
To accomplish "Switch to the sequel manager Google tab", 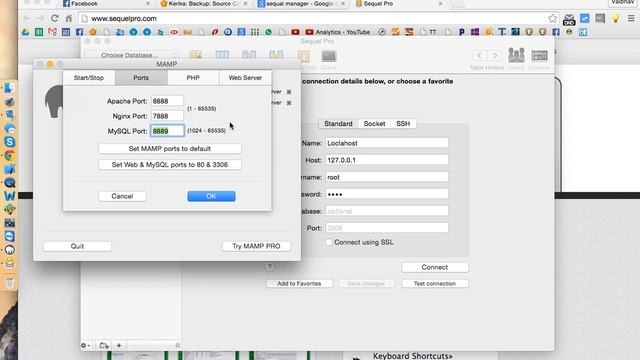I will (300, 4).
